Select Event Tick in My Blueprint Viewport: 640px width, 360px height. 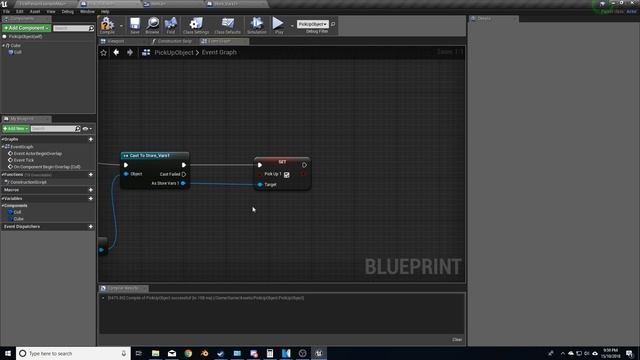point(24,160)
